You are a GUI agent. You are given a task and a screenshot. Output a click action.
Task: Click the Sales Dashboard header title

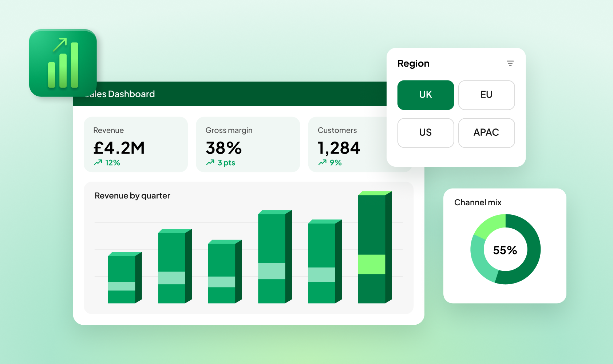120,94
